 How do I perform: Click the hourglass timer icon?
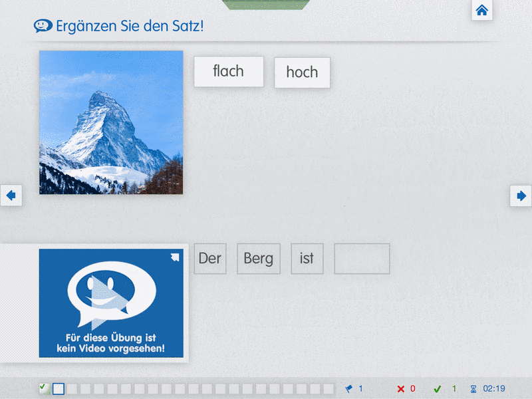(x=473, y=389)
